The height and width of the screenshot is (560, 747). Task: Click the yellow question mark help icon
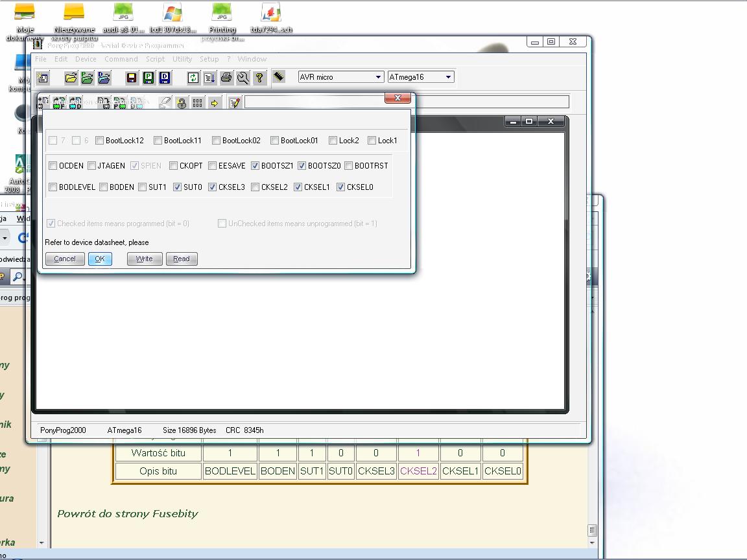259,78
